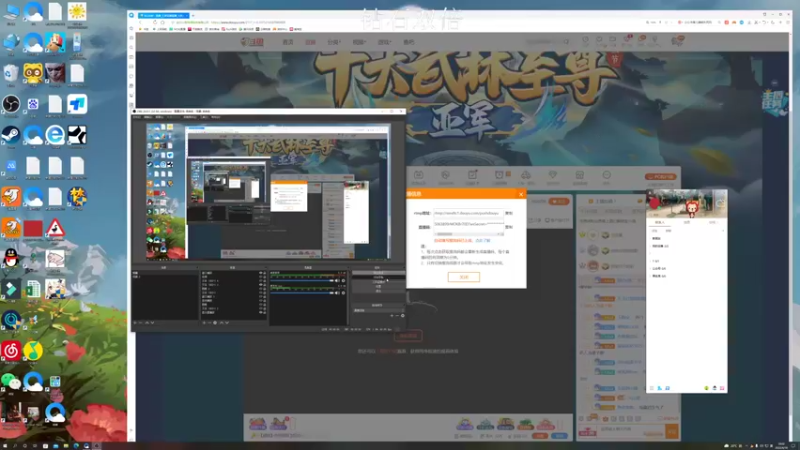The width and height of the screenshot is (800, 450).
Task: Click the rightmost bottom icon in QQ window
Action: click(721, 388)
